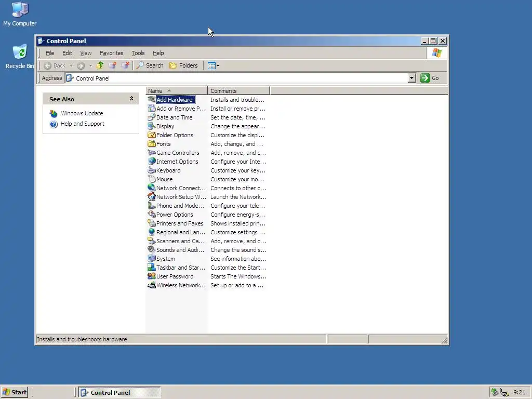Open the View menu
Viewport: 532px width, 399px height.
(x=86, y=53)
